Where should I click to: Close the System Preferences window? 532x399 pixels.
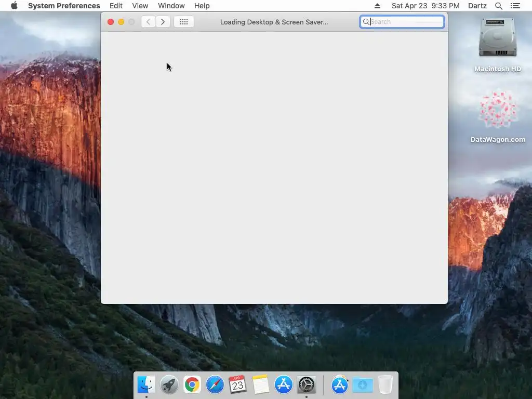click(111, 22)
